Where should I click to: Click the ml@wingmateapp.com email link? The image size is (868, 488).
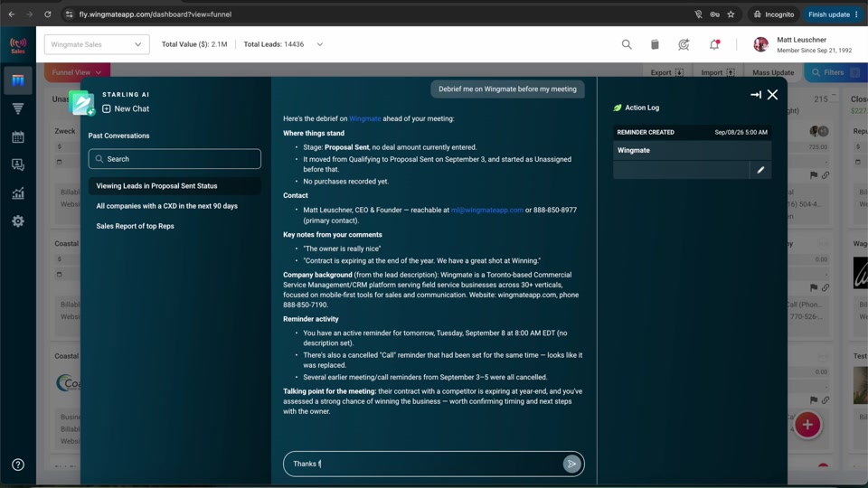tap(487, 210)
